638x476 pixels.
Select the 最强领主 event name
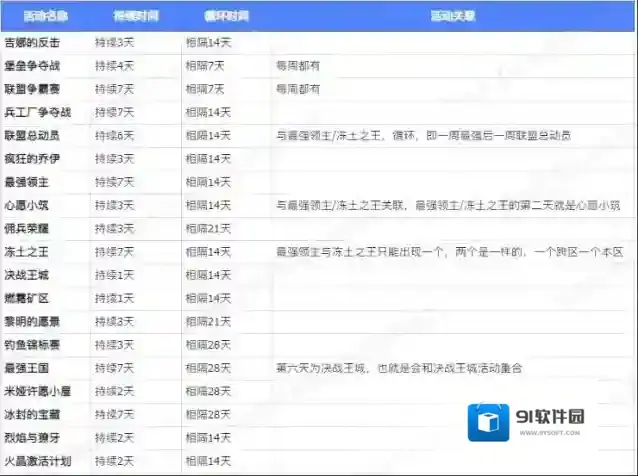point(26,182)
